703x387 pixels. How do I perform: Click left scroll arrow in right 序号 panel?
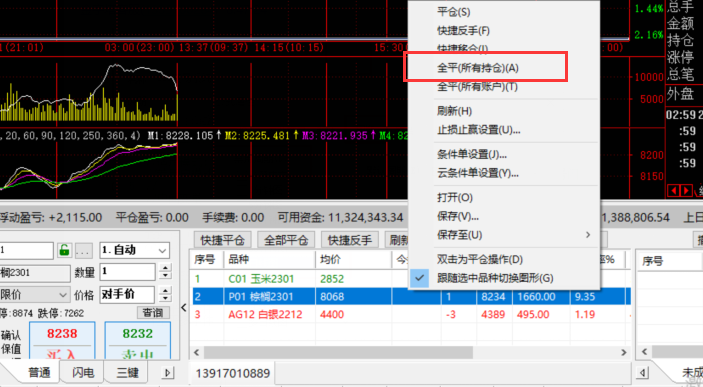tap(644, 352)
